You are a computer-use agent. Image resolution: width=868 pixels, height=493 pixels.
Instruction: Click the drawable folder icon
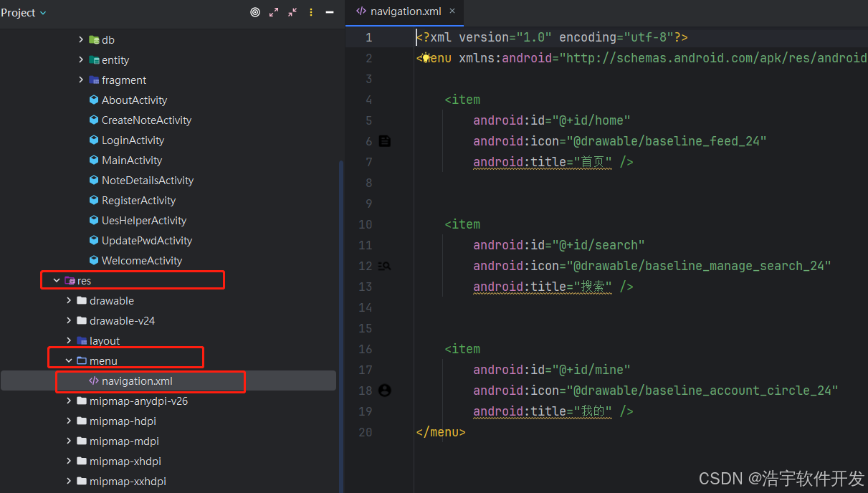coord(82,301)
